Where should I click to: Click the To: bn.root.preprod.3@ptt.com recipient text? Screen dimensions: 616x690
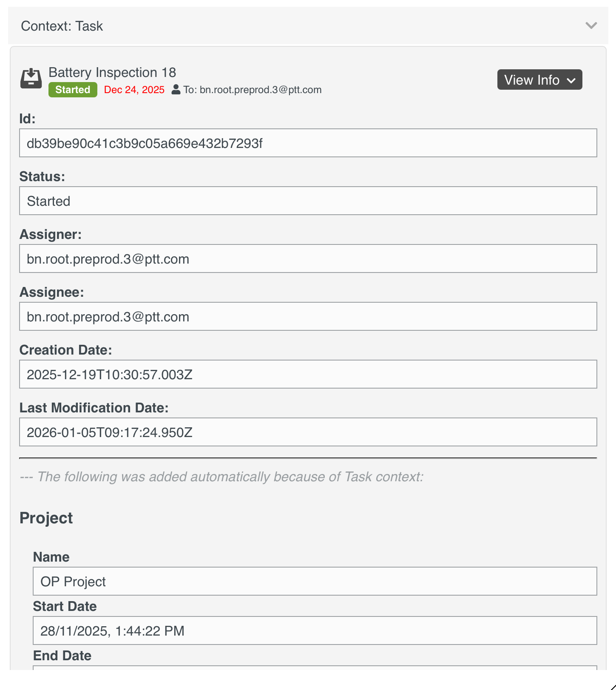(x=253, y=90)
